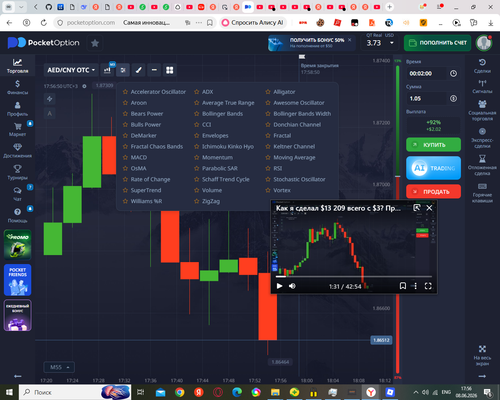Select the Stochastic Oscillator indicator
The height and width of the screenshot is (400, 500).
point(299,179)
